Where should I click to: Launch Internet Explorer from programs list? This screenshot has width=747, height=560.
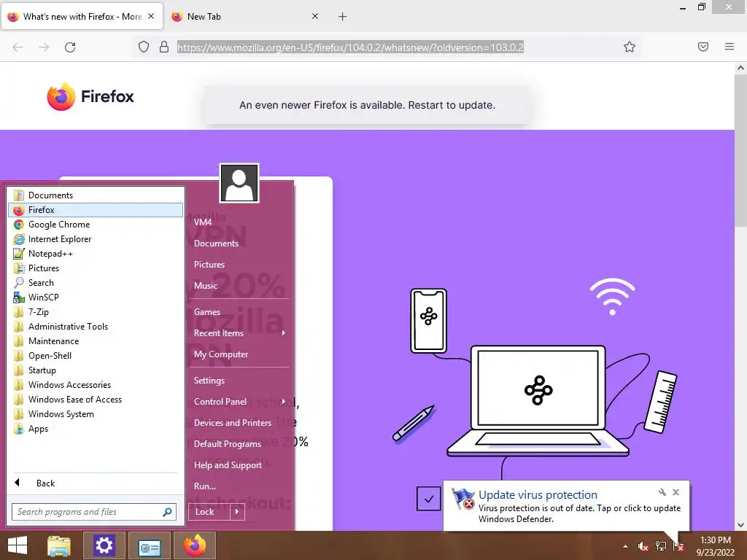[96, 239]
